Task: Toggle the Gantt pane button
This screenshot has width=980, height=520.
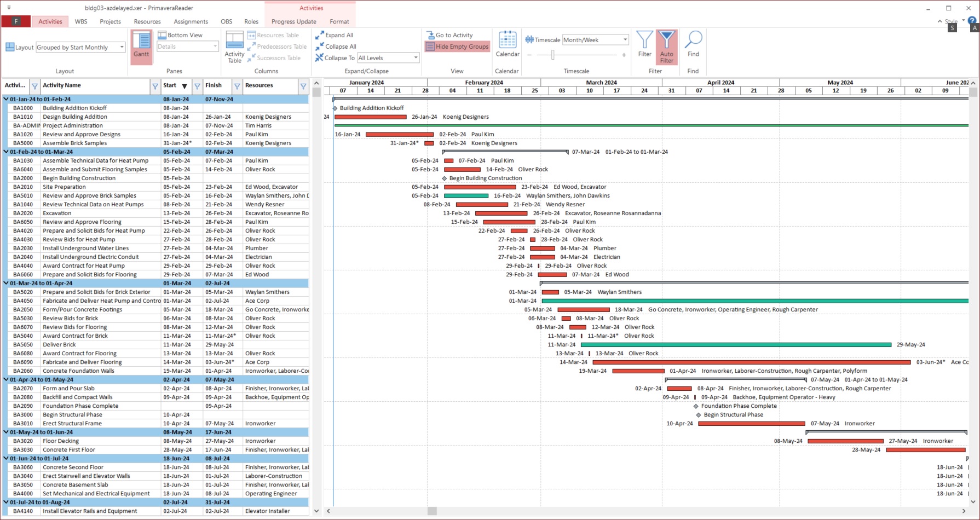Action: coord(141,47)
